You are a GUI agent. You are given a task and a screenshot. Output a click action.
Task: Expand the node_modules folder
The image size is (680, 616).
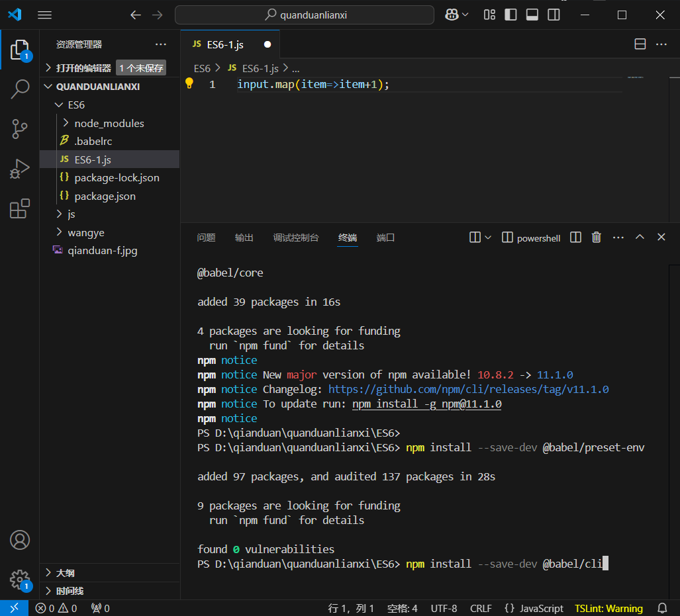click(109, 123)
